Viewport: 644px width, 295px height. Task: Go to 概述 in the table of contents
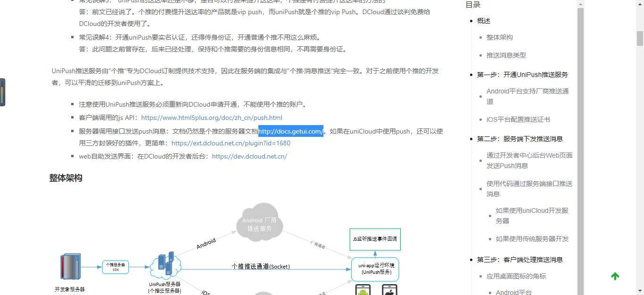[x=484, y=21]
